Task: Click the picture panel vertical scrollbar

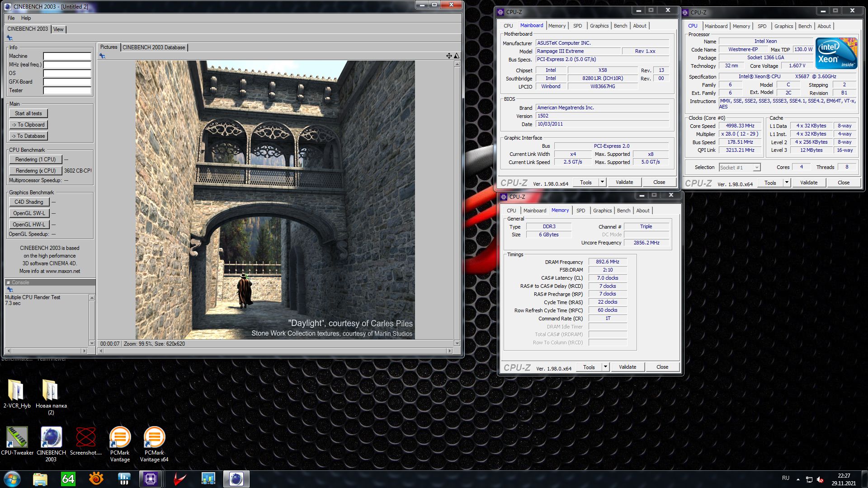Action: coord(457,203)
